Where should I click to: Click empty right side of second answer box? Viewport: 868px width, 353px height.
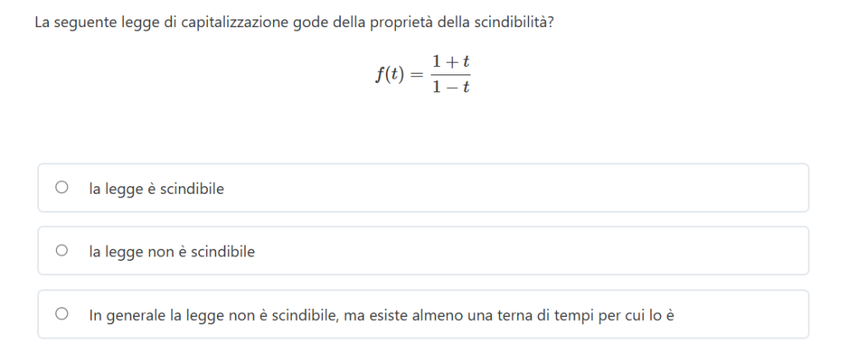tap(678, 251)
